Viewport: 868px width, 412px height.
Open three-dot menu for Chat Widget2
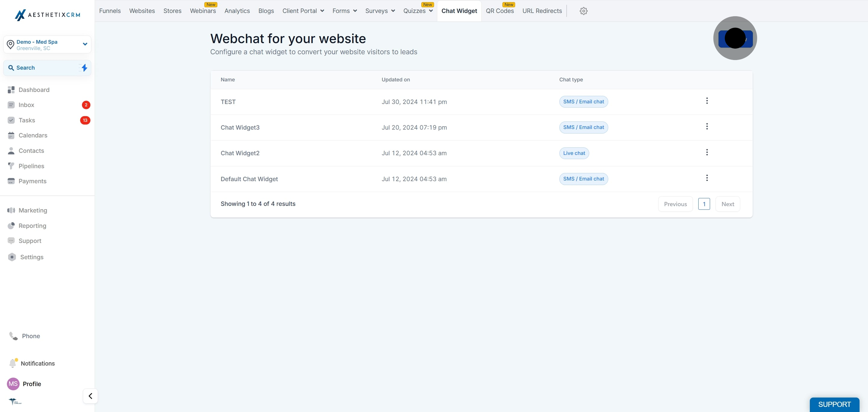[x=706, y=152]
